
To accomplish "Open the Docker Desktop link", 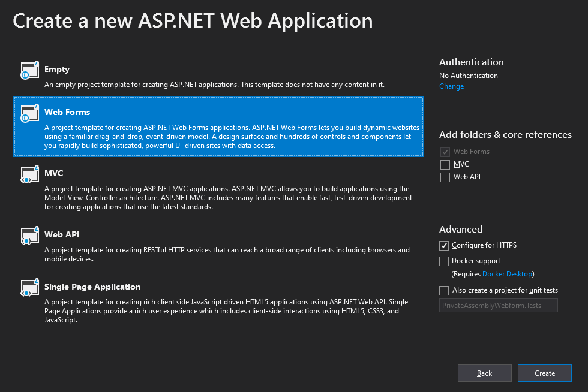I will 507,274.
